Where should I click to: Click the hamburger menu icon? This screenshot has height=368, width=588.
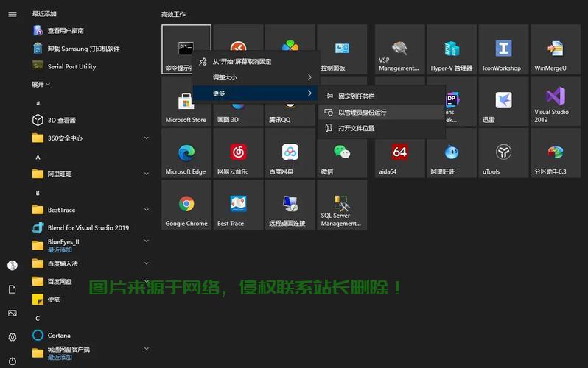pos(13,14)
